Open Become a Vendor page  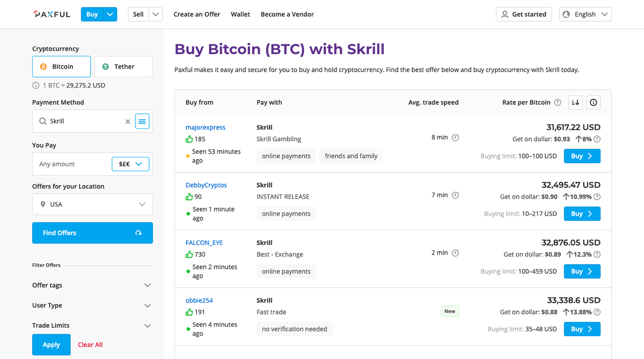click(287, 14)
